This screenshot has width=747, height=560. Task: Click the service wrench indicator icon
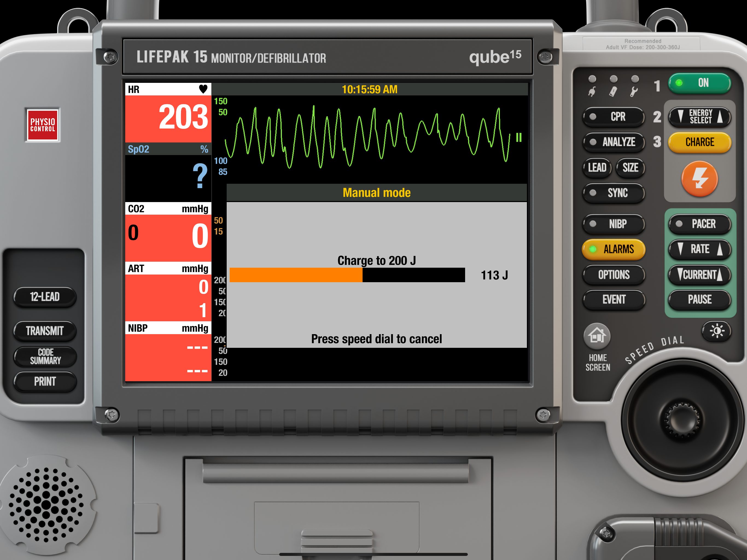coord(634,92)
